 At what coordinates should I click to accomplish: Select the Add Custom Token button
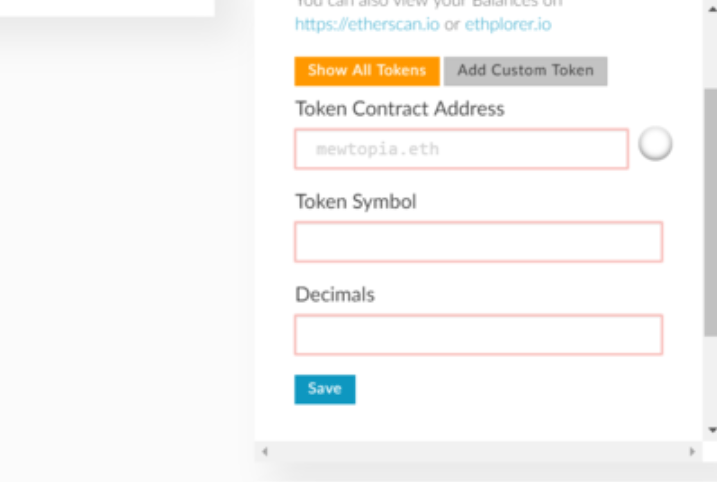(x=525, y=71)
